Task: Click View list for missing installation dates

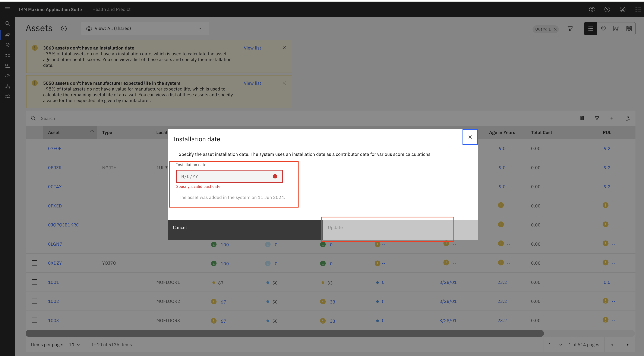Action: point(252,48)
